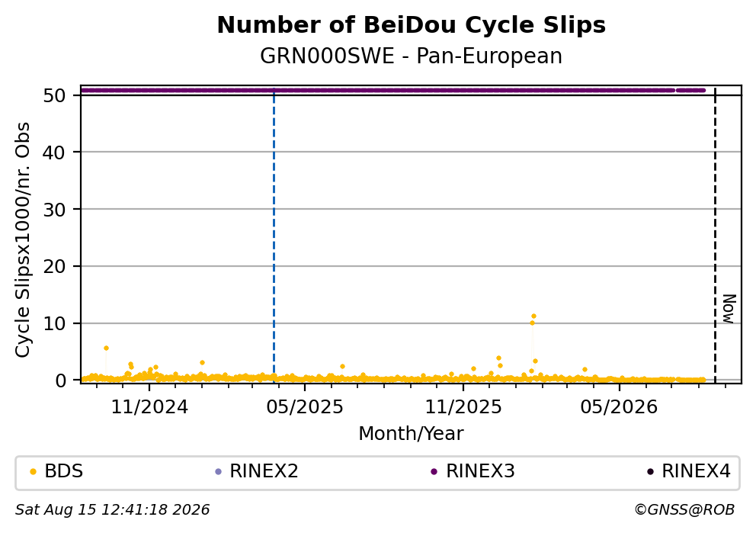The width and height of the screenshot is (756, 533).
Task: Click the BDS yellow legend marker
Action: coord(33,472)
